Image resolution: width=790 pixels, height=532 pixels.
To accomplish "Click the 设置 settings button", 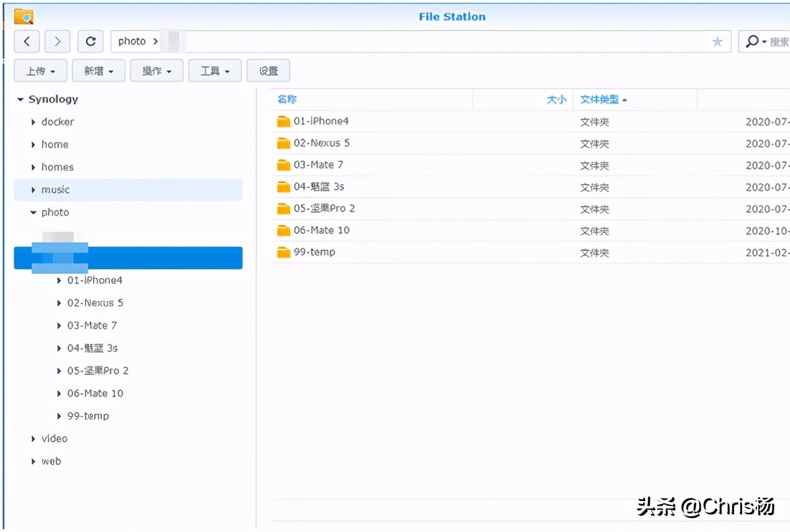I will 268,71.
